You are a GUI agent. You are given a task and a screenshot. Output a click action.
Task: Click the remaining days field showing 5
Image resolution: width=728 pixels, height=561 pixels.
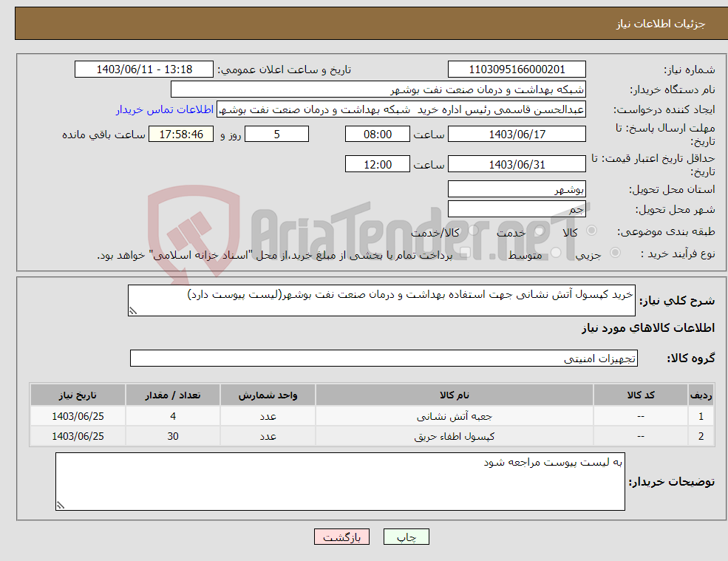(276, 135)
